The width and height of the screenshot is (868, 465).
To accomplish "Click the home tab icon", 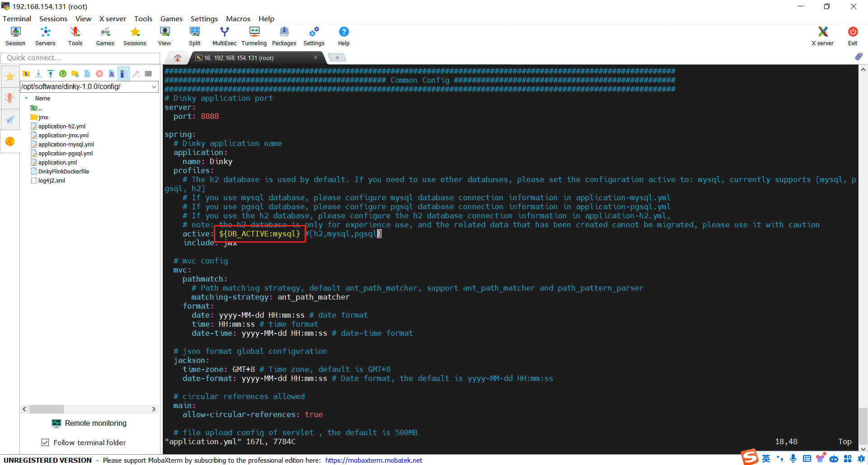I will click(178, 58).
